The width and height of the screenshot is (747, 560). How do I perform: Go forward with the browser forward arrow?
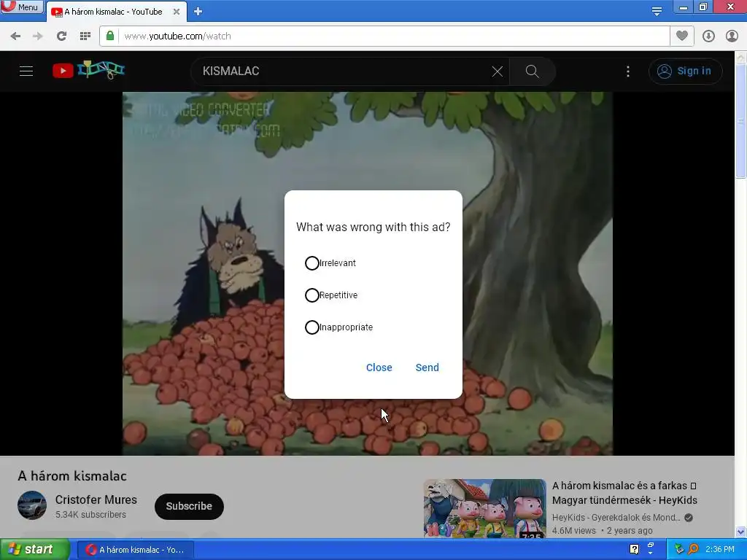coord(38,36)
